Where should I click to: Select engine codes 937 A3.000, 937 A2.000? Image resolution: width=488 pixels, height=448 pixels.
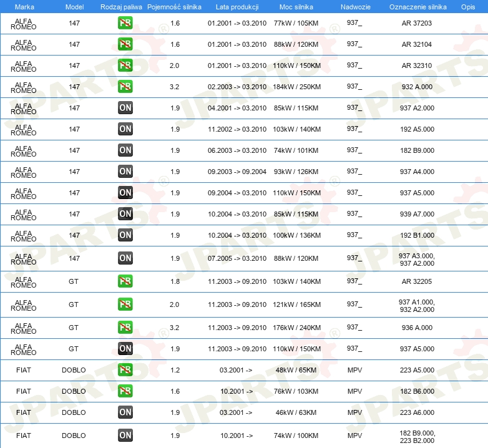point(417,260)
